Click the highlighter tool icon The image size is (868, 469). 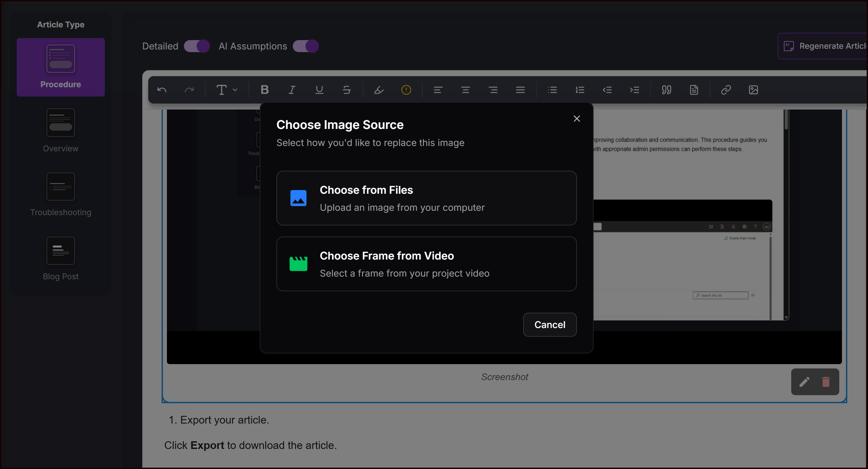pos(379,90)
